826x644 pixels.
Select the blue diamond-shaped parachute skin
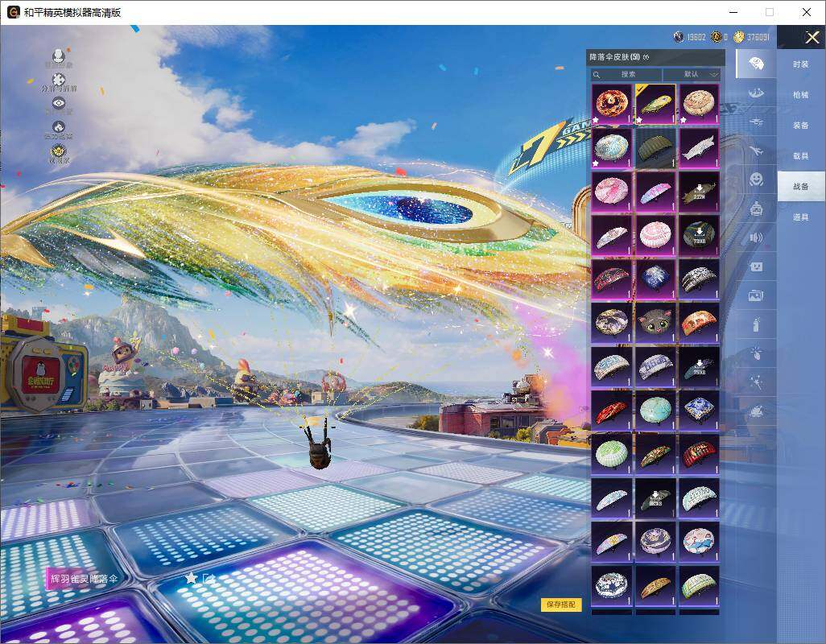(x=699, y=410)
